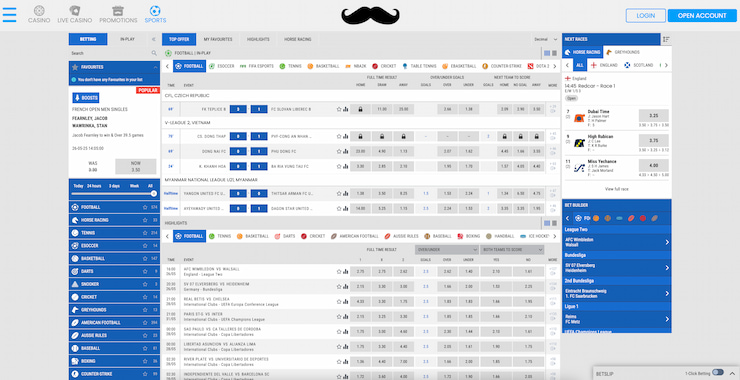Open the HORSE RACING top tab
740x380 pixels.
(298, 39)
